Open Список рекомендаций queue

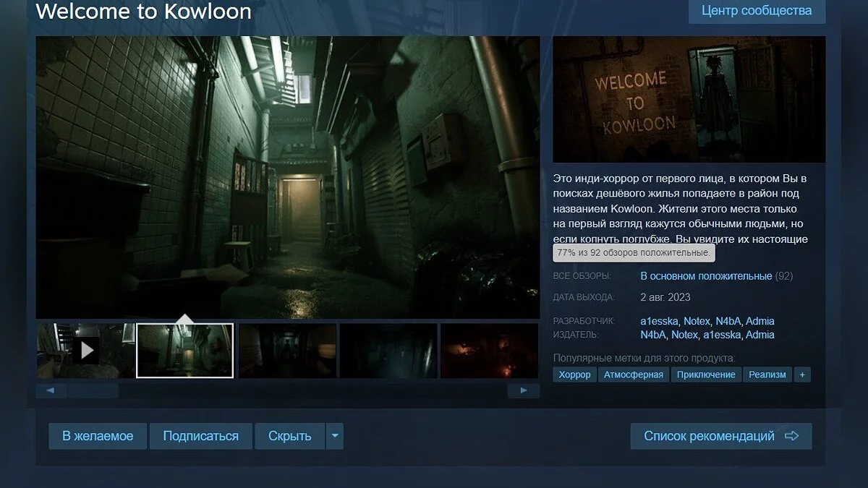pyautogui.click(x=720, y=436)
